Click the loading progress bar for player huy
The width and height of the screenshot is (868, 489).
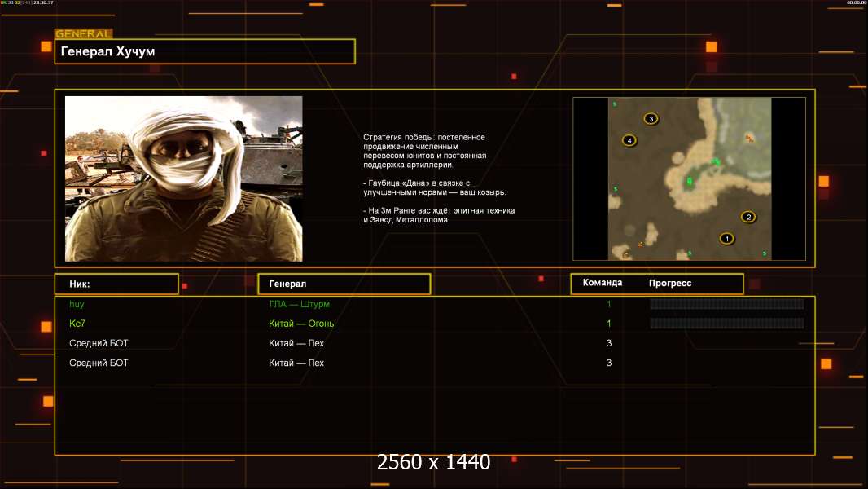726,304
